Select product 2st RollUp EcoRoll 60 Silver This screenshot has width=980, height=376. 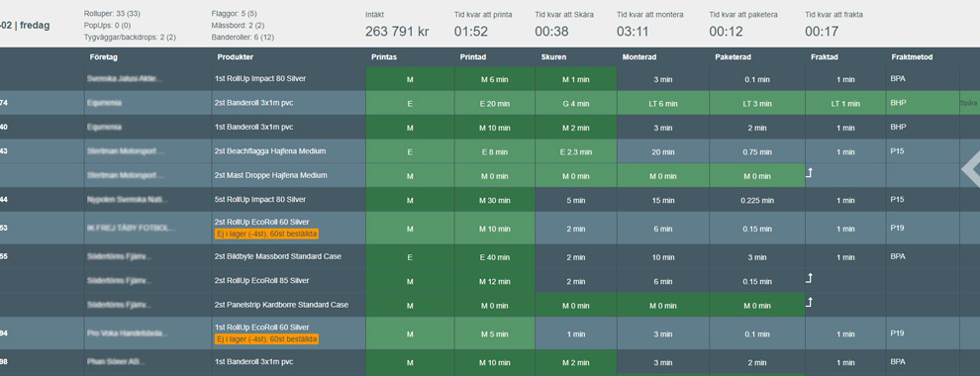pos(262,222)
